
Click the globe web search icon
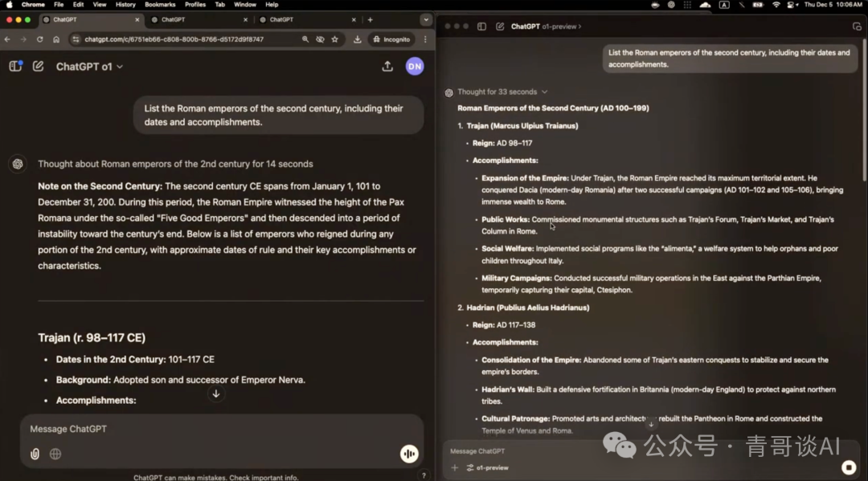55,454
